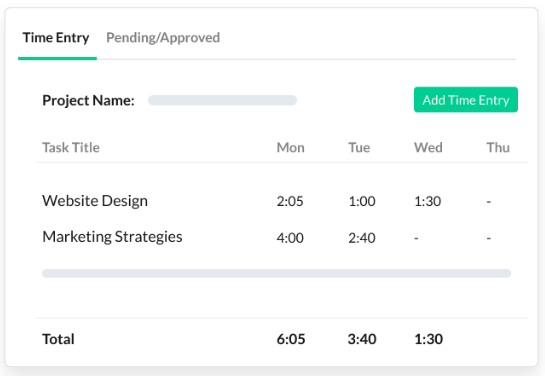Screen dimensions: 545x376
Task: Switch to the Time Entry tab
Action: pos(56,38)
